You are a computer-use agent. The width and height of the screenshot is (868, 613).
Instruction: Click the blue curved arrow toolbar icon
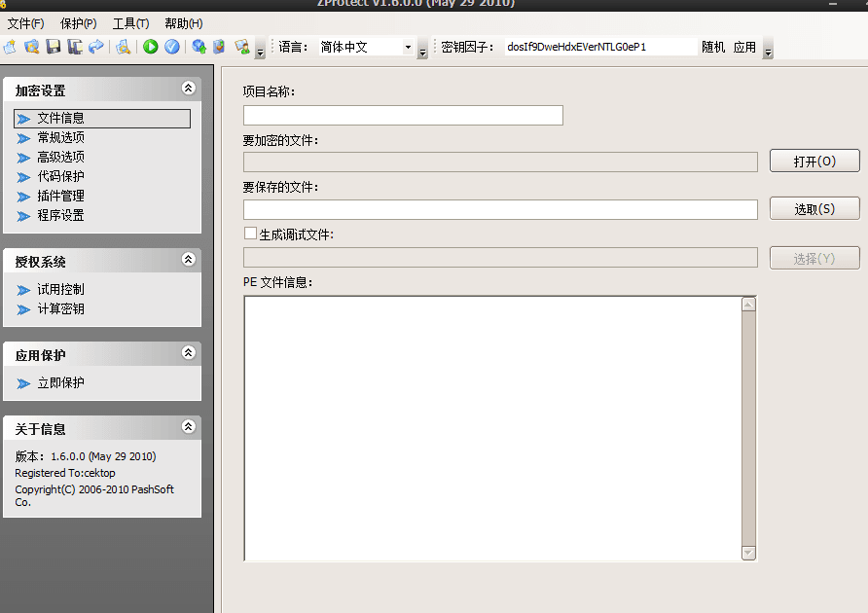(95, 47)
